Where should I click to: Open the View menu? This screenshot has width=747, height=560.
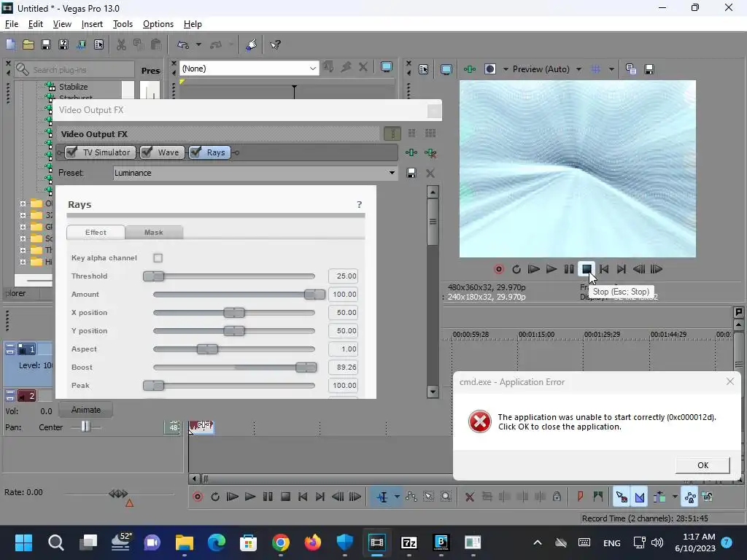[x=62, y=24]
